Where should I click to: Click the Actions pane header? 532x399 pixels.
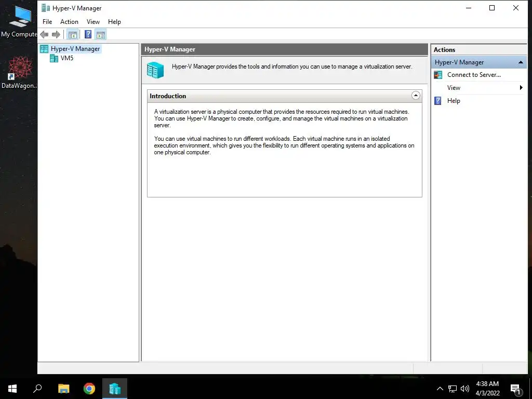(x=478, y=49)
